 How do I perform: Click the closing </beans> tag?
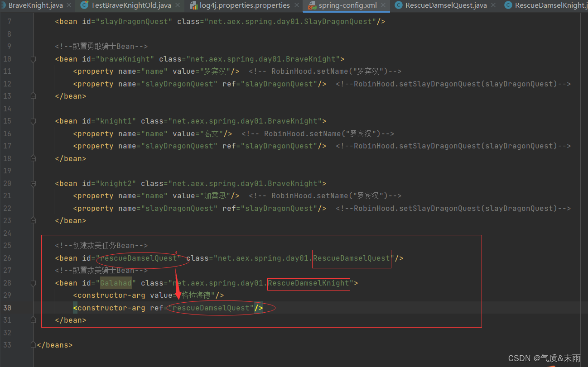point(54,345)
